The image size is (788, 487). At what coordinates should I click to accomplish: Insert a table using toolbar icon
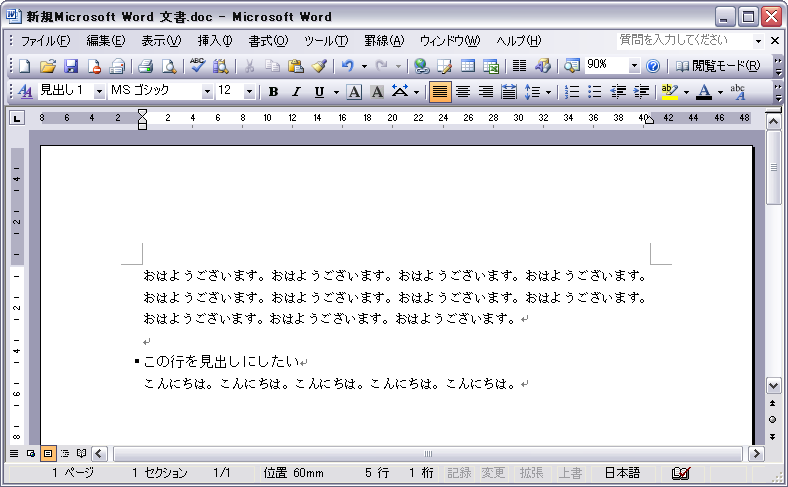pyautogui.click(x=468, y=66)
